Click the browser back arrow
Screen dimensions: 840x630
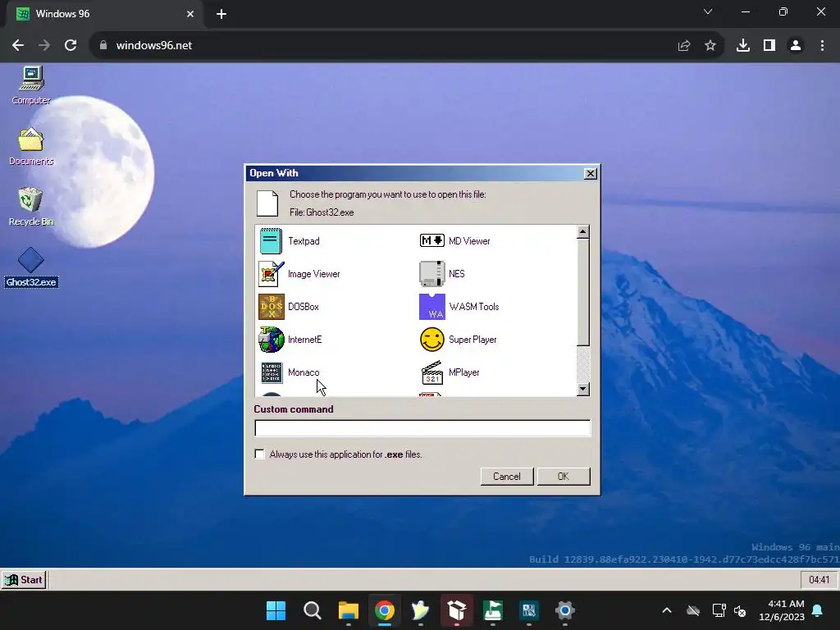point(18,46)
